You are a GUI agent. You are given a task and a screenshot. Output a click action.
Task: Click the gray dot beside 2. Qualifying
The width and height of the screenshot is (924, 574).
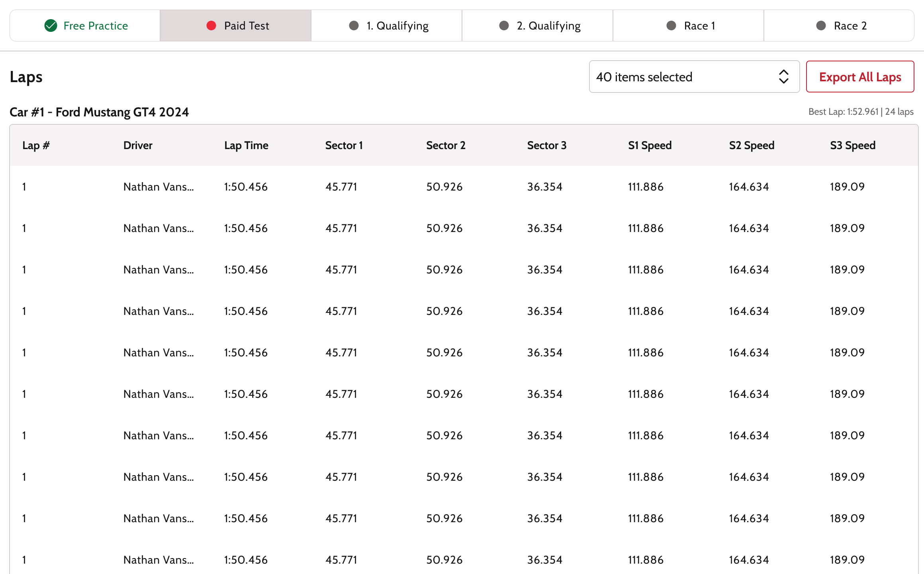pos(504,26)
